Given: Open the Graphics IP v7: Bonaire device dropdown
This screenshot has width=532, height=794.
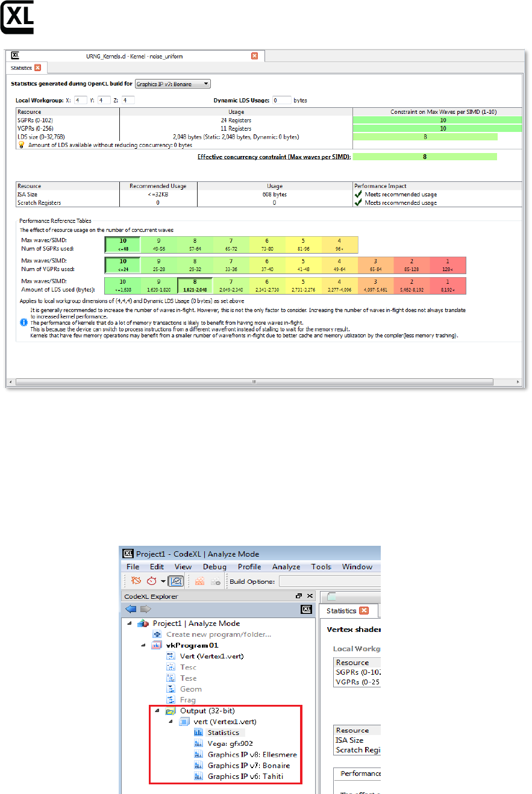Looking at the screenshot, I should 173,84.
